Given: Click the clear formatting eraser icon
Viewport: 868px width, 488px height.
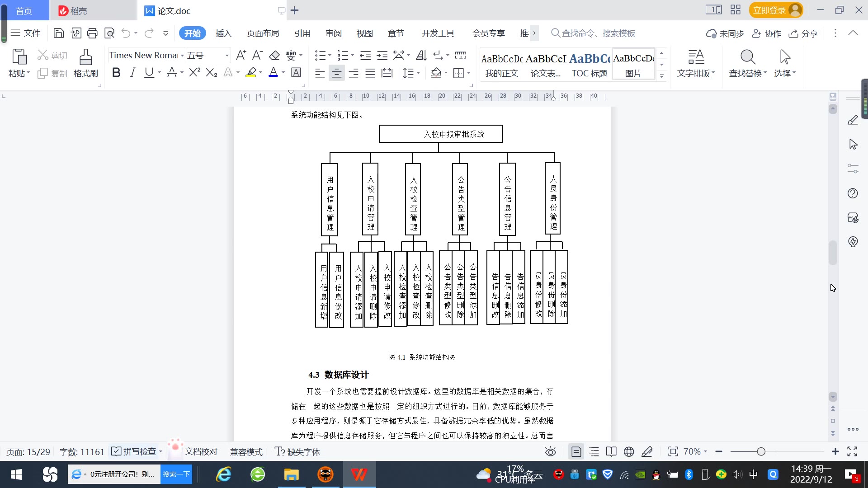Looking at the screenshot, I should (x=274, y=56).
